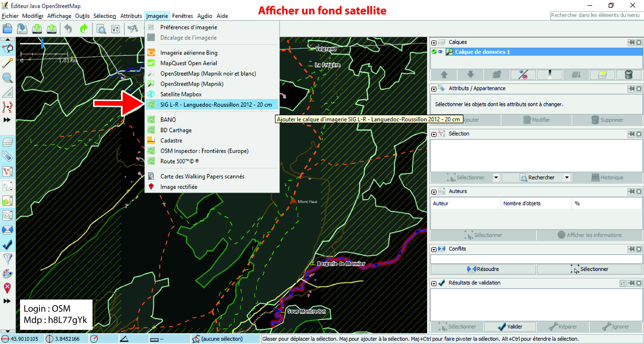Toggle visibility eye of Calque de données 1
644x344 pixels.
(441, 52)
